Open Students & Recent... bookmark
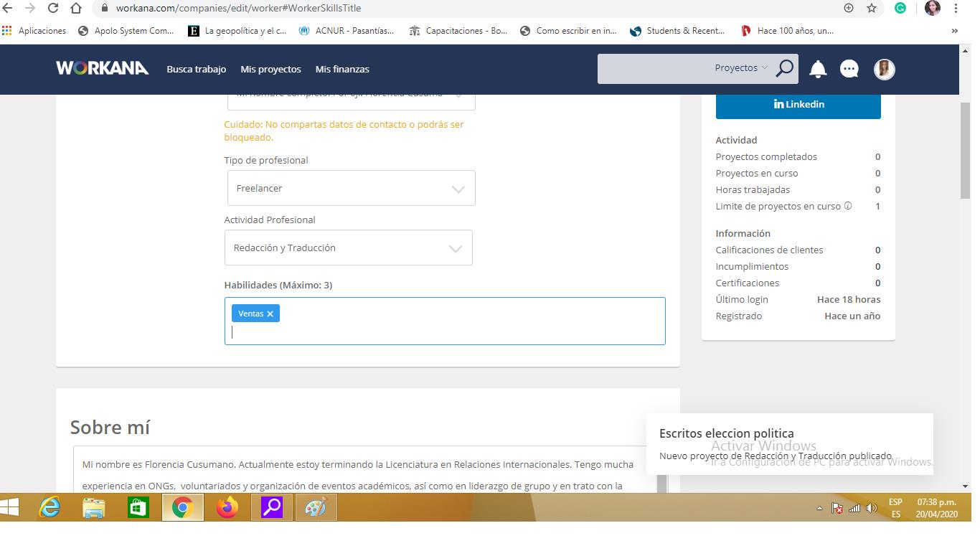This screenshot has width=980, height=551. pyautogui.click(x=677, y=31)
